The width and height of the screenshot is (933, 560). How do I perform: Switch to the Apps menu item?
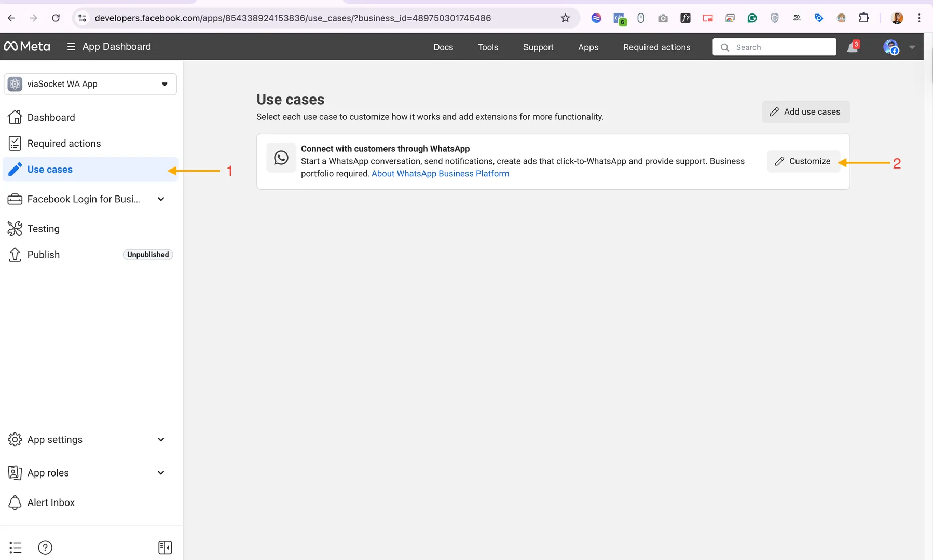588,47
